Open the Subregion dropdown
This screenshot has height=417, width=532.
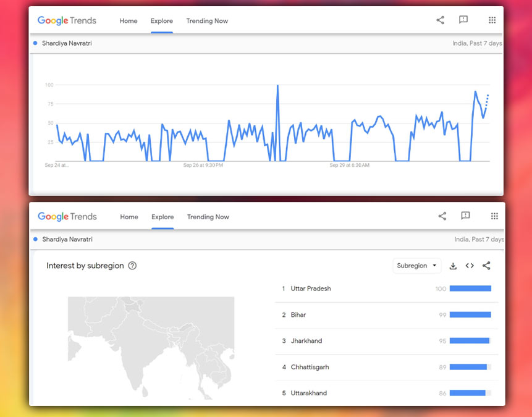tap(417, 265)
